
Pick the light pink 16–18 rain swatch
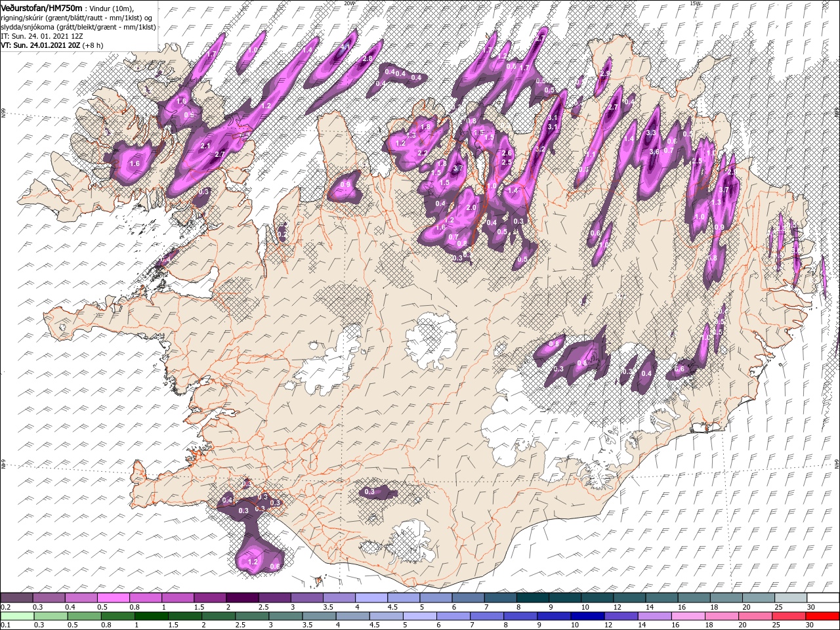(x=687, y=616)
